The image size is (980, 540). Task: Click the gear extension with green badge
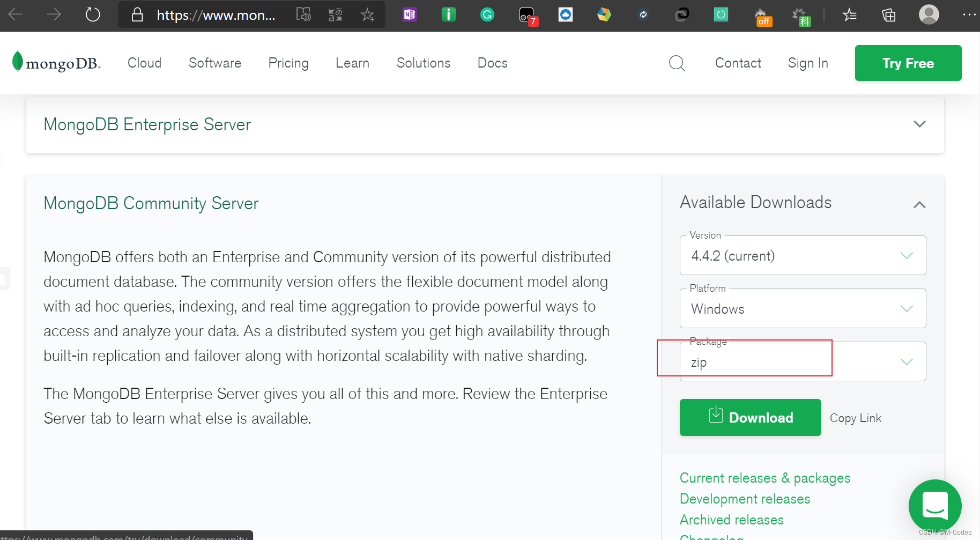coord(801,17)
